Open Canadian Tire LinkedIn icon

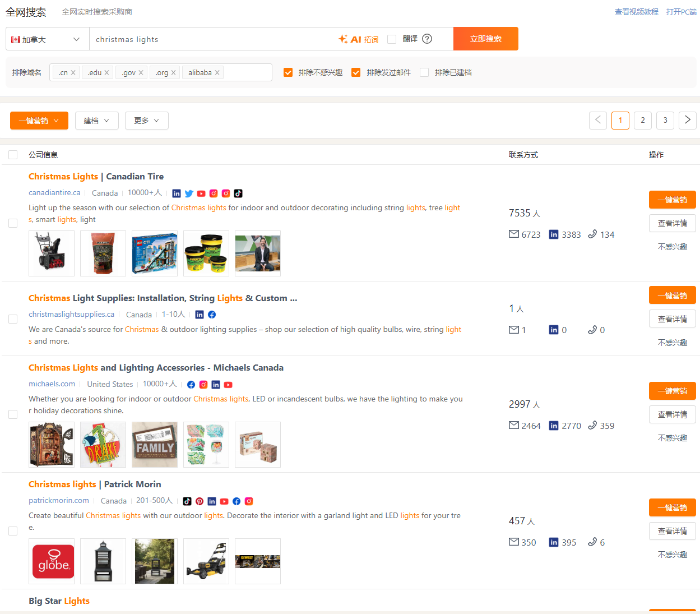tap(177, 193)
